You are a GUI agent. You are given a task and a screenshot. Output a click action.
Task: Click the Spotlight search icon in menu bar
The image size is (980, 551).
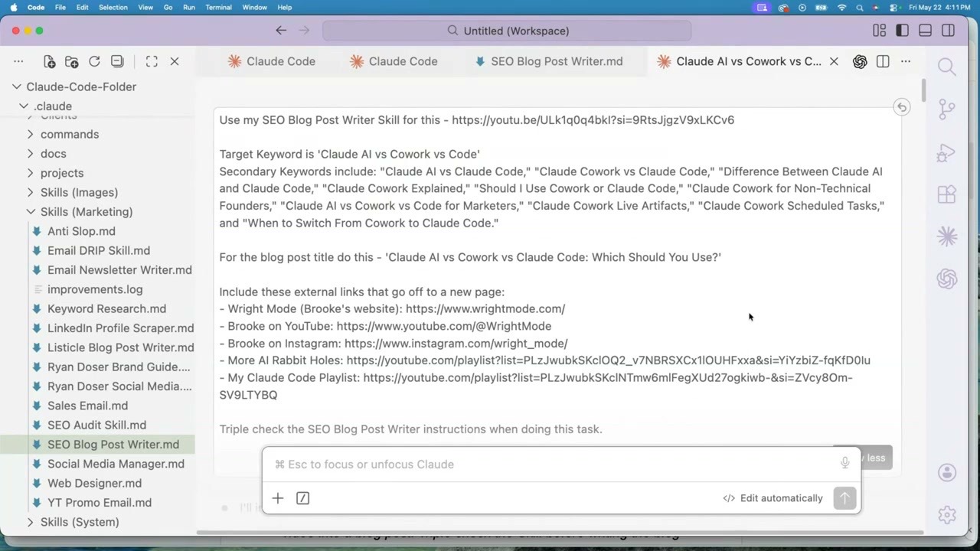pos(860,7)
